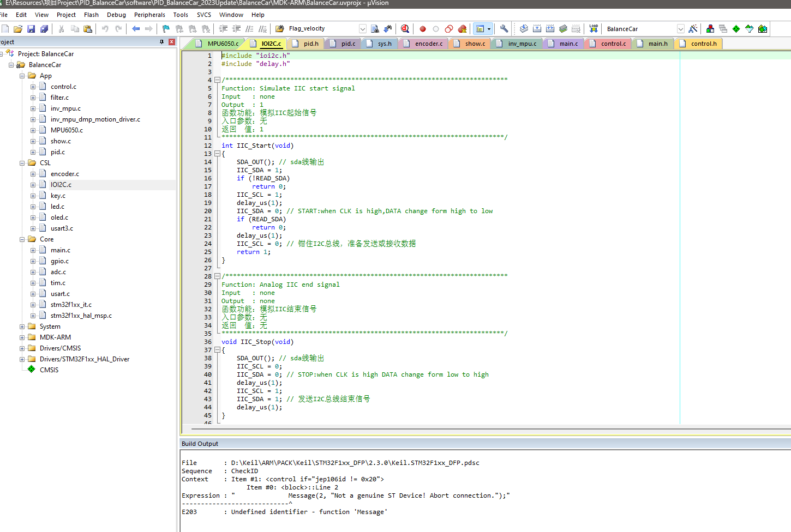Open the Options for Target wand icon
Image resolution: width=791 pixels, height=532 pixels.
point(693,29)
